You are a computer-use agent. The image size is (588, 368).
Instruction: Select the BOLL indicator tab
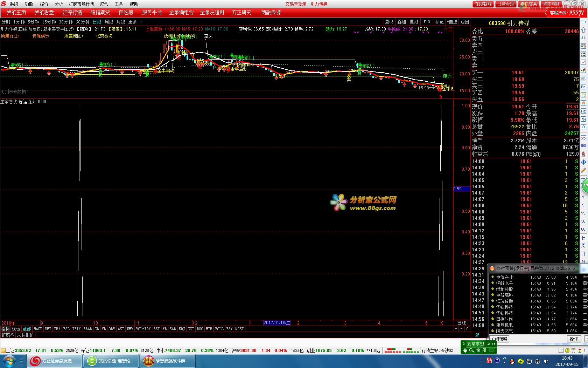click(x=219, y=329)
